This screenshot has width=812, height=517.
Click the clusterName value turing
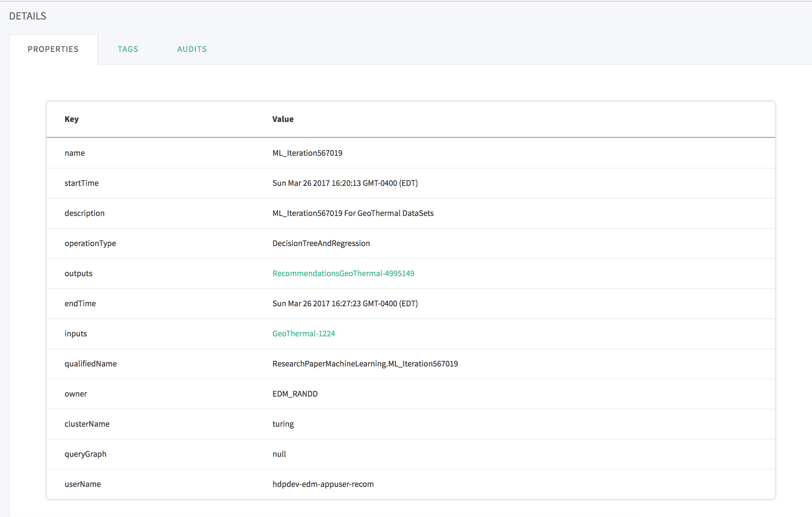coord(283,424)
